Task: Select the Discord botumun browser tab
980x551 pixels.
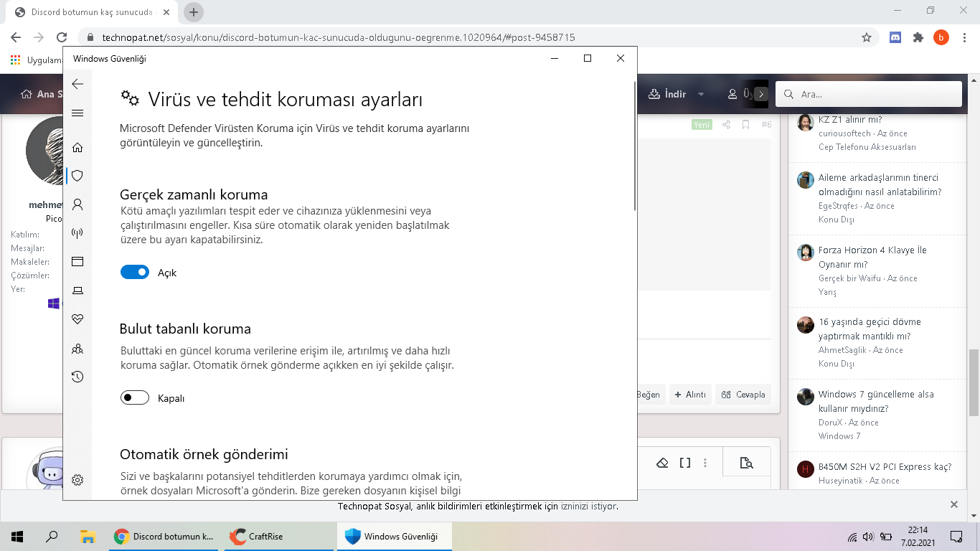Action: point(93,12)
